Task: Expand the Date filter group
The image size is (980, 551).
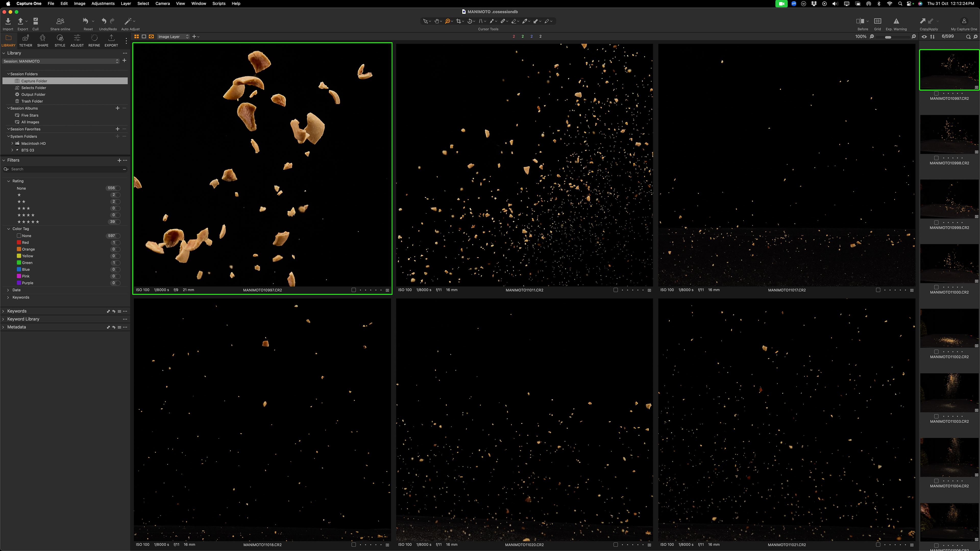Action: 8,290
